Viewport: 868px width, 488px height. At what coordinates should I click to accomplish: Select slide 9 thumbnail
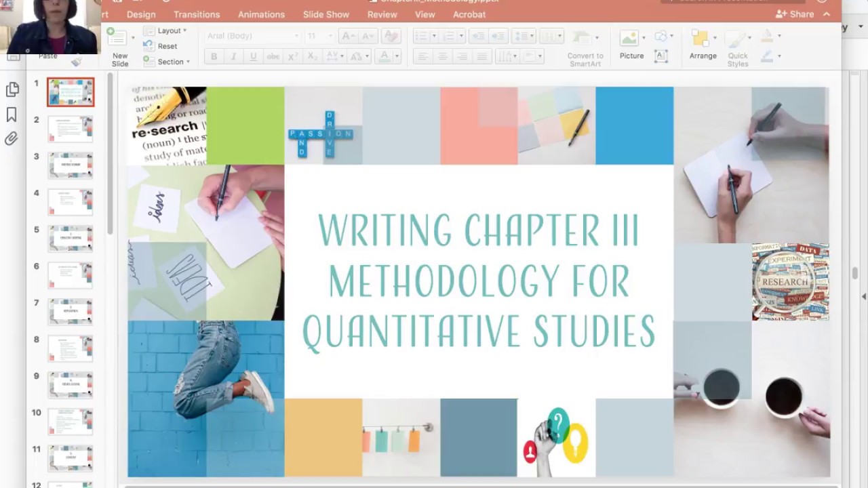click(x=71, y=385)
